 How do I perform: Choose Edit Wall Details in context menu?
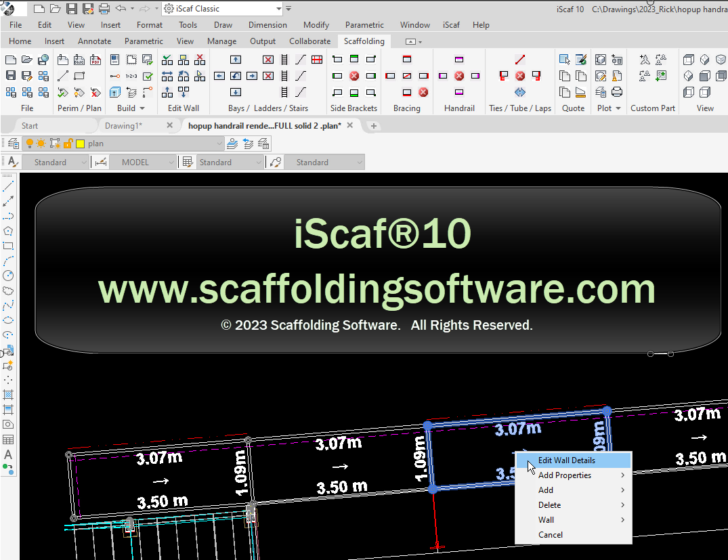coord(574,460)
